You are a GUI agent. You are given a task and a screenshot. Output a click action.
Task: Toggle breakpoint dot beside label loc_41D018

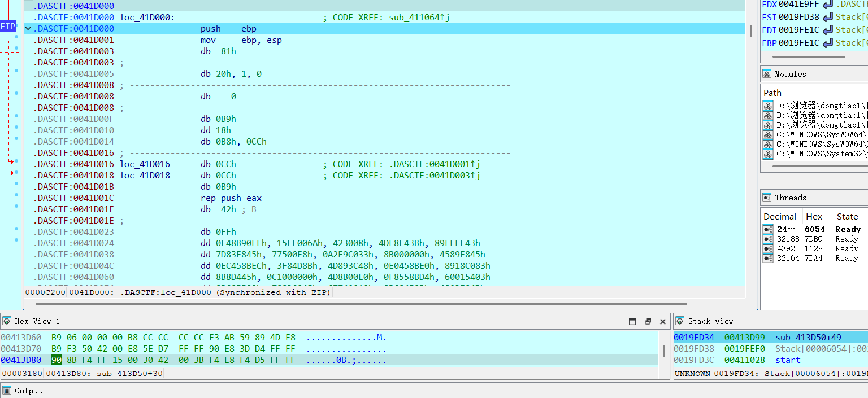pyautogui.click(x=16, y=172)
